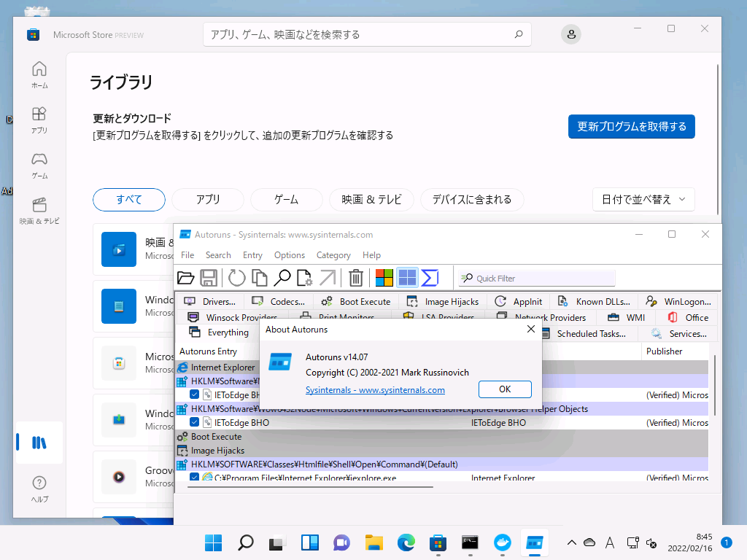Screen dimensions: 747x560
Task: Open the Sysinternals website link
Action: point(375,390)
